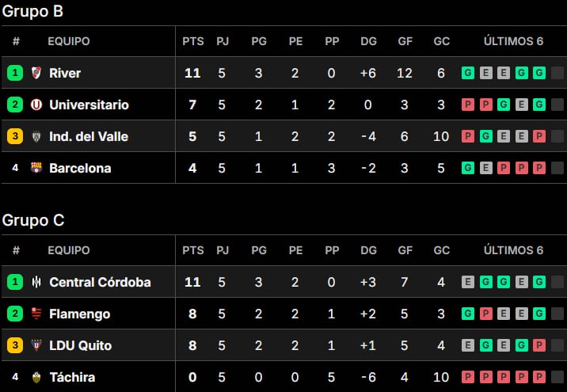Click the Central Córdoba crest icon

[x=36, y=282]
